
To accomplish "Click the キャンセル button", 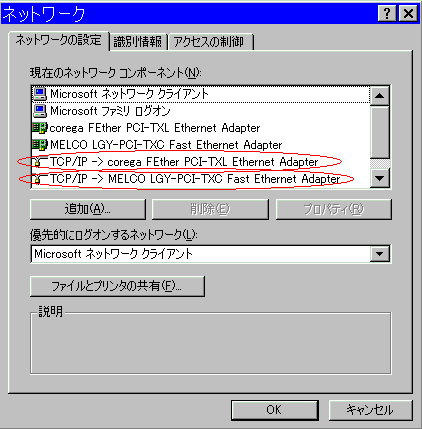I will tap(370, 410).
